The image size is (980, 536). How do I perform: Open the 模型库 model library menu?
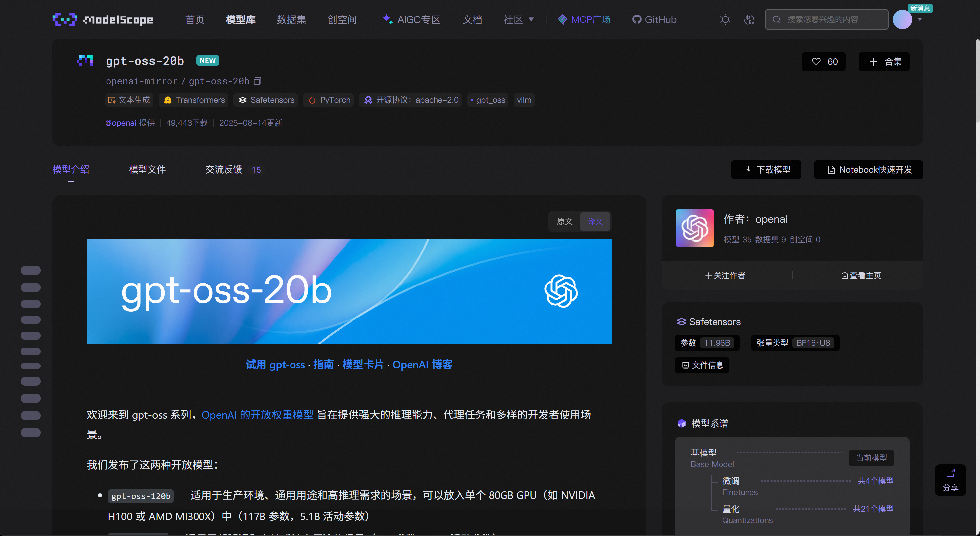click(240, 19)
